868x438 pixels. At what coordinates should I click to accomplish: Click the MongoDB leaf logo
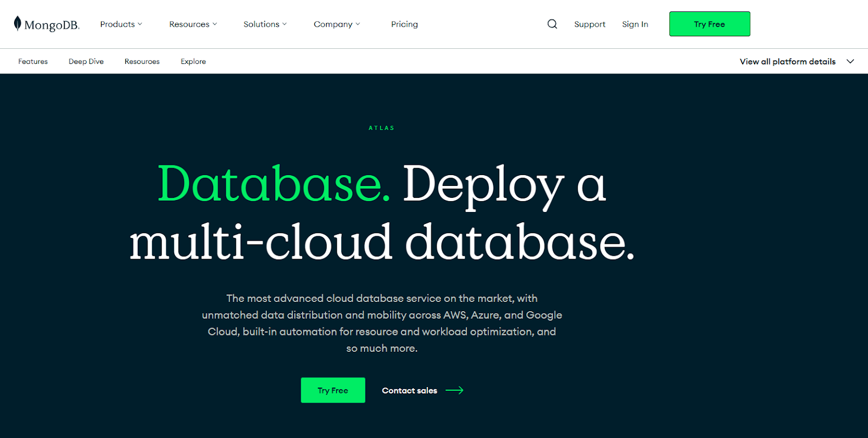17,23
